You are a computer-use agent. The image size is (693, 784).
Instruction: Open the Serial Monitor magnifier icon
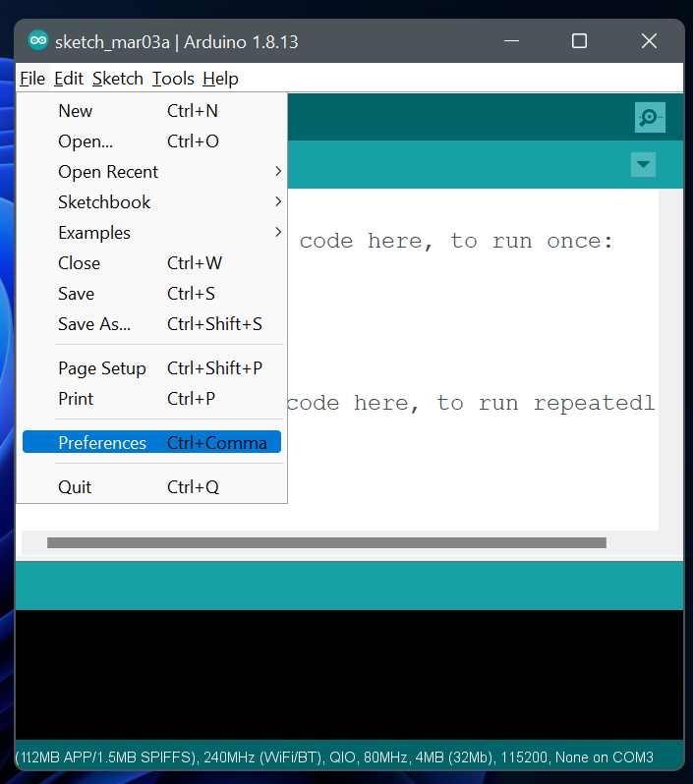tap(650, 118)
